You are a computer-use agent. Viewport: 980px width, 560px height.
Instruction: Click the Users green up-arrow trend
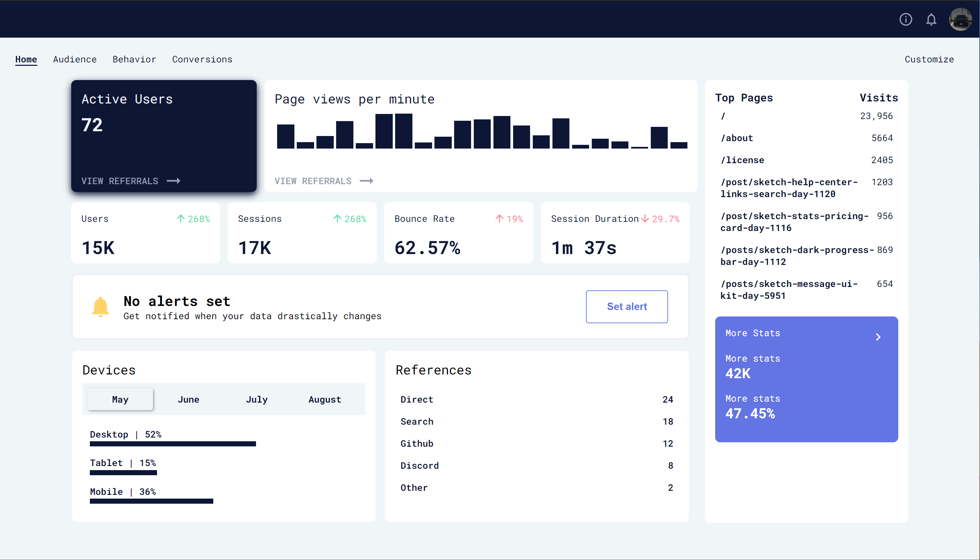coord(180,219)
